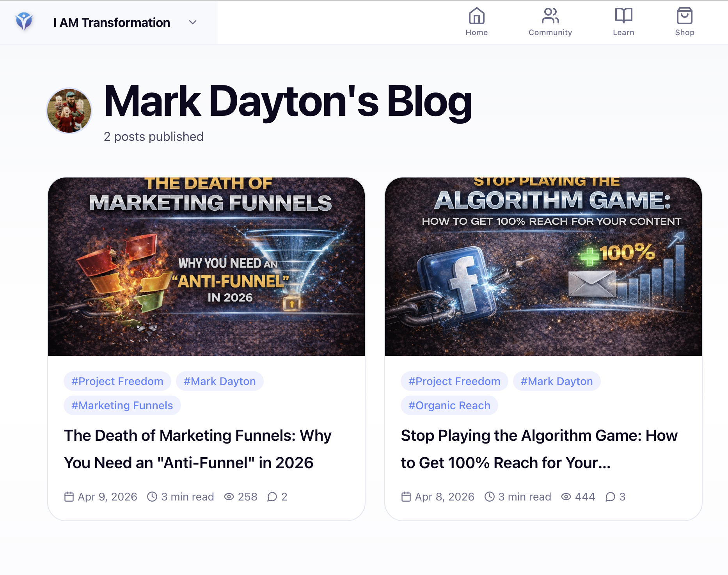
Task: Click the "2 posts published" text
Action: coord(154,137)
